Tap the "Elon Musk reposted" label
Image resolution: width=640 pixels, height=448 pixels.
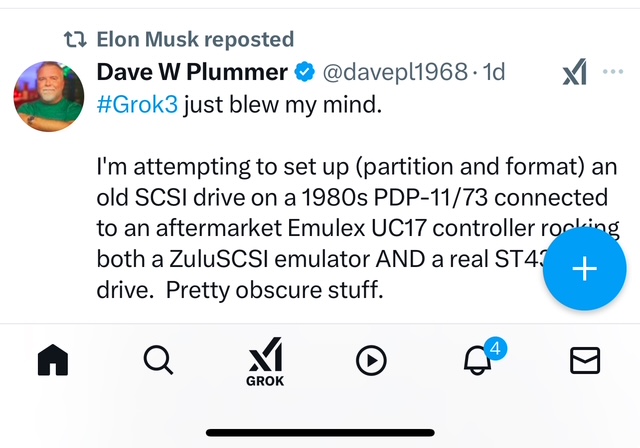click(x=194, y=40)
